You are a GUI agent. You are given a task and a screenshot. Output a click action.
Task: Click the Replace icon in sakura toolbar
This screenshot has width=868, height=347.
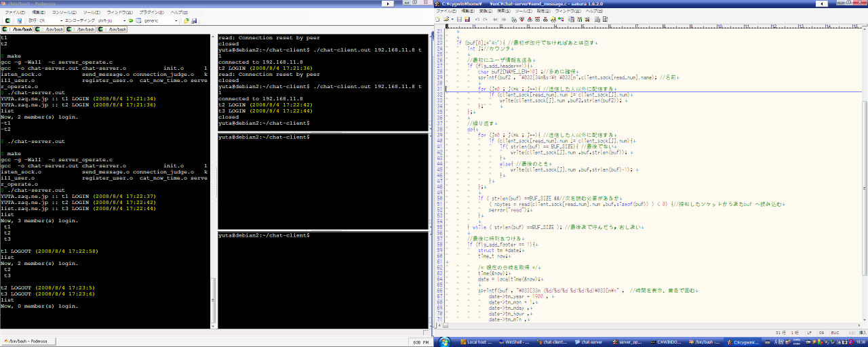pos(538,20)
